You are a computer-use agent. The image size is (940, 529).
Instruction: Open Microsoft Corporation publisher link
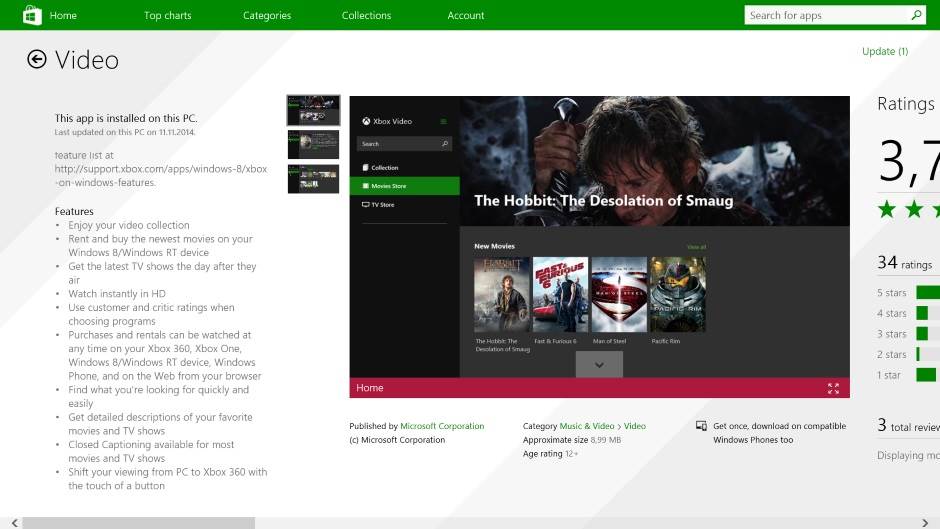tap(442, 426)
